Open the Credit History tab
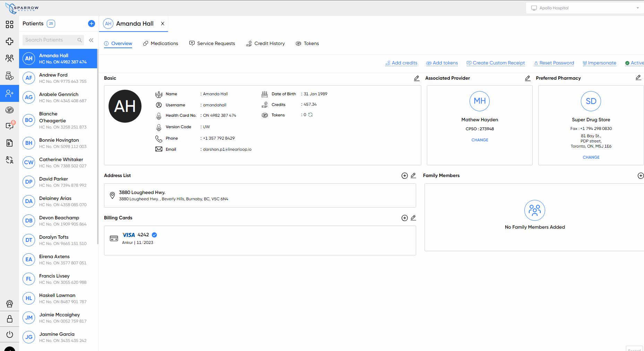The image size is (644, 351). click(265, 43)
